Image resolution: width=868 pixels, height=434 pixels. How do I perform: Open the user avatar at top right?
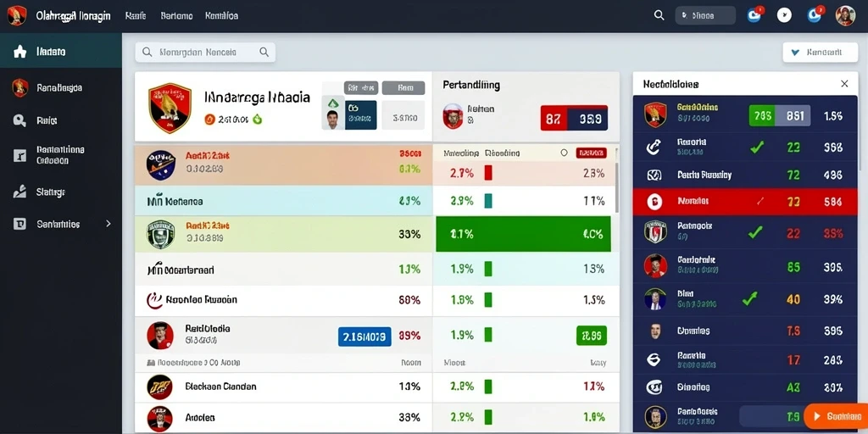[x=845, y=15]
